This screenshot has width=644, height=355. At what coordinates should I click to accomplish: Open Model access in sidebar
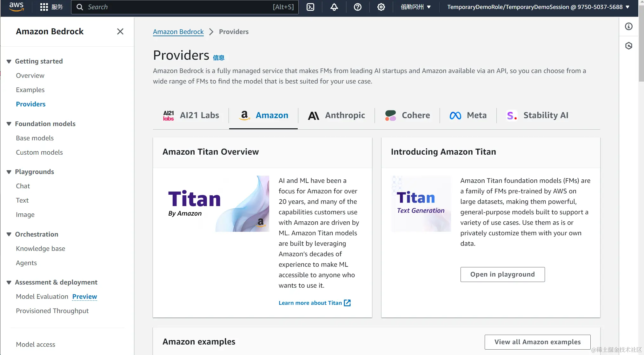(x=36, y=345)
